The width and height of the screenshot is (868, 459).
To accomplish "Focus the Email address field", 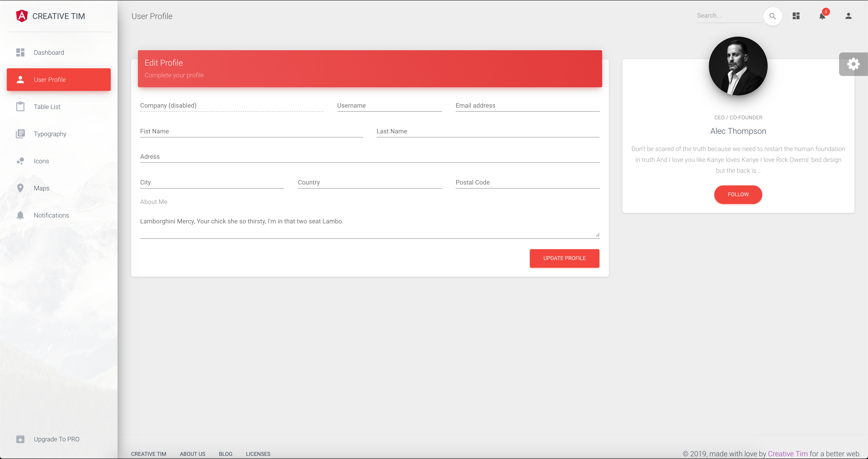I will point(527,106).
